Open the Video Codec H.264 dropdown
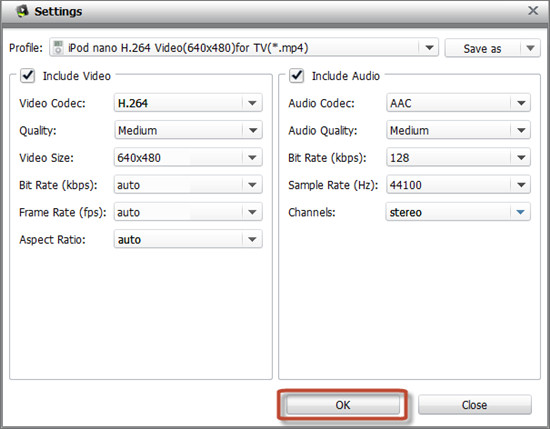Image resolution: width=550 pixels, height=429 pixels. click(x=188, y=103)
